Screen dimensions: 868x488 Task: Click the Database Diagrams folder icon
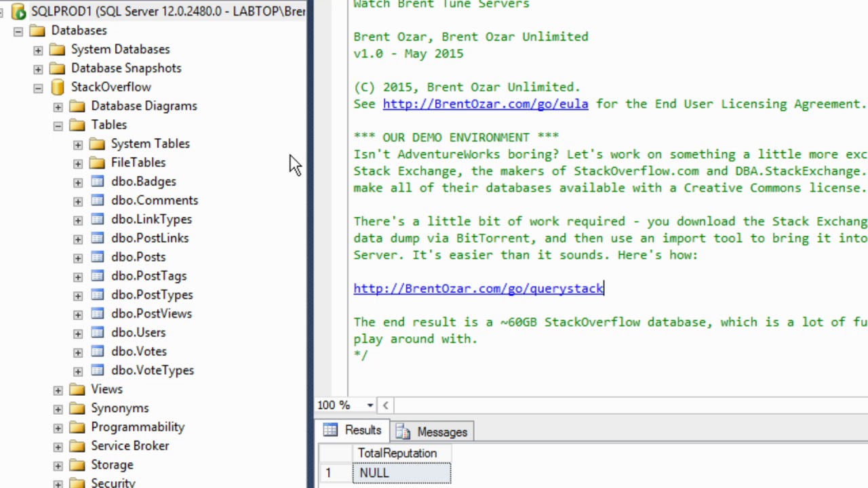point(77,106)
